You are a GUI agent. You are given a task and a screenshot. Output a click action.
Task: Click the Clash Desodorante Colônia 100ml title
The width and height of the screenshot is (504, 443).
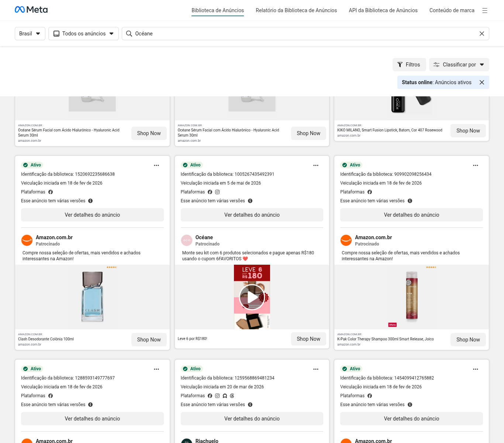click(46, 339)
